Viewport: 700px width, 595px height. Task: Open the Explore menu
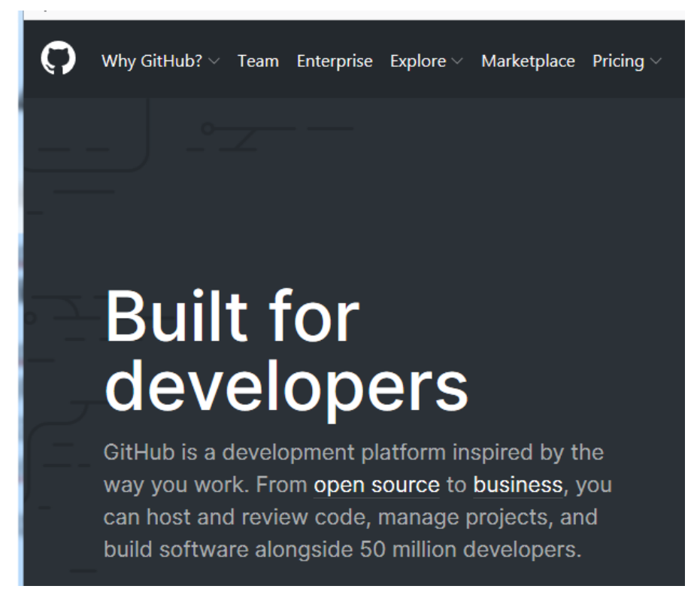418,61
